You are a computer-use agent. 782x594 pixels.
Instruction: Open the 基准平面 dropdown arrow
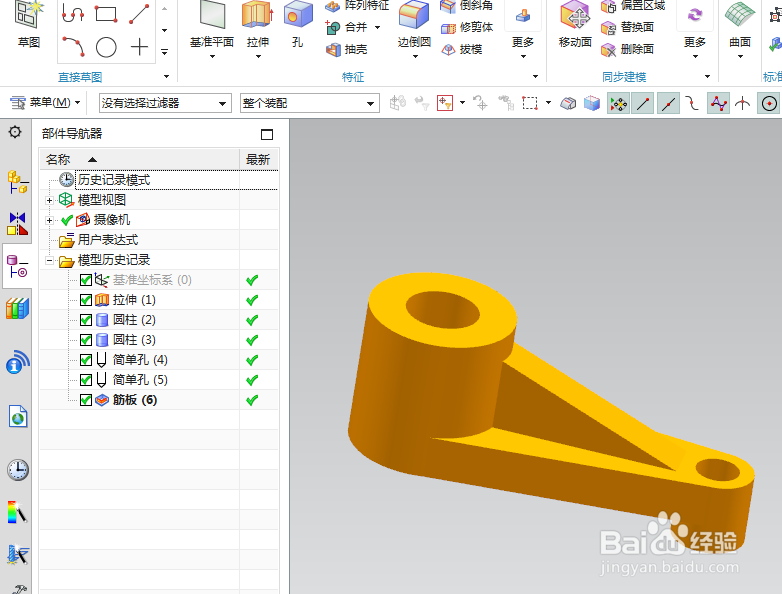pyautogui.click(x=212, y=56)
